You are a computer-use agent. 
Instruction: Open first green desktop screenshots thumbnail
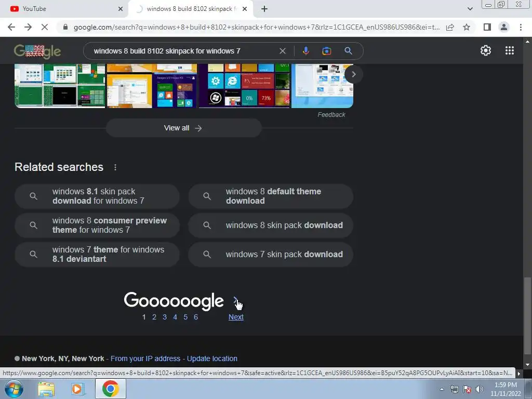pos(60,86)
